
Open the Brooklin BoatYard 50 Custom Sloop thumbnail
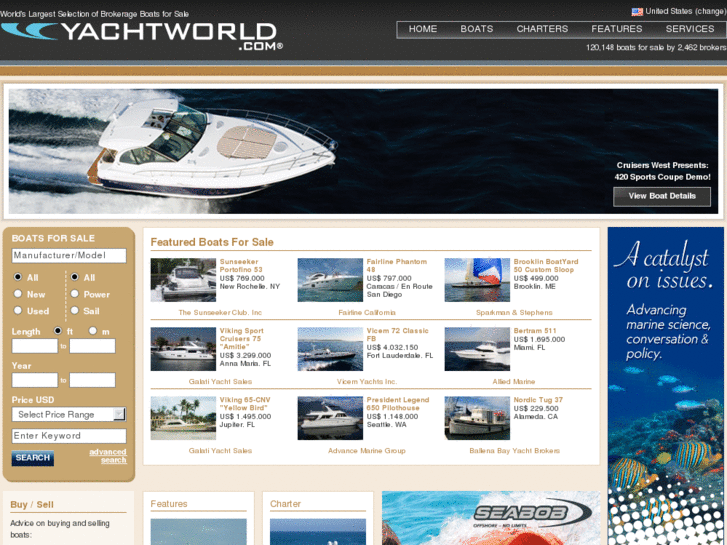tap(477, 280)
